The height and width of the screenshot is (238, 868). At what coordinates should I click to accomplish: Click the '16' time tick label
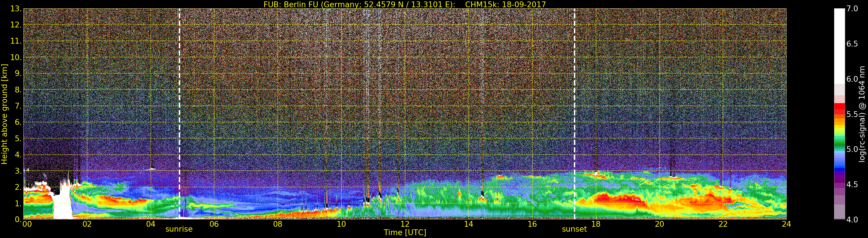[532, 224]
